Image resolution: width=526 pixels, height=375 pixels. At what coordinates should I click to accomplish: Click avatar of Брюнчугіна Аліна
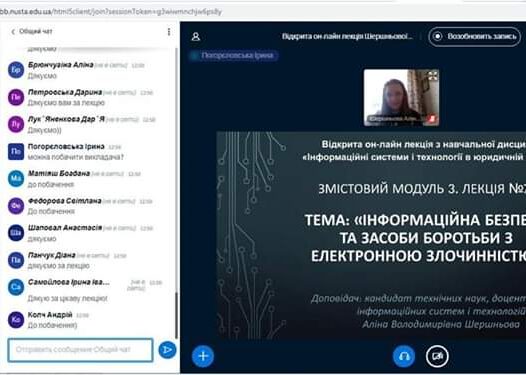coord(16,70)
